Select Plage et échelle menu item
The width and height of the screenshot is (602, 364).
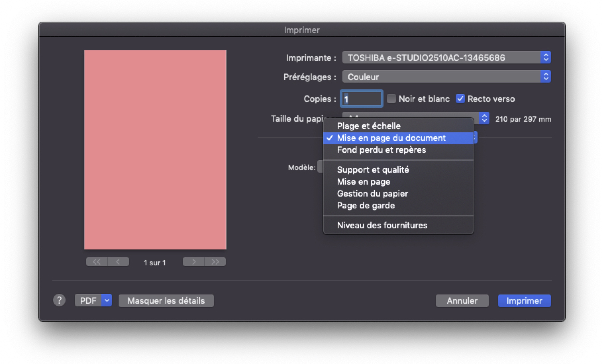tap(369, 126)
